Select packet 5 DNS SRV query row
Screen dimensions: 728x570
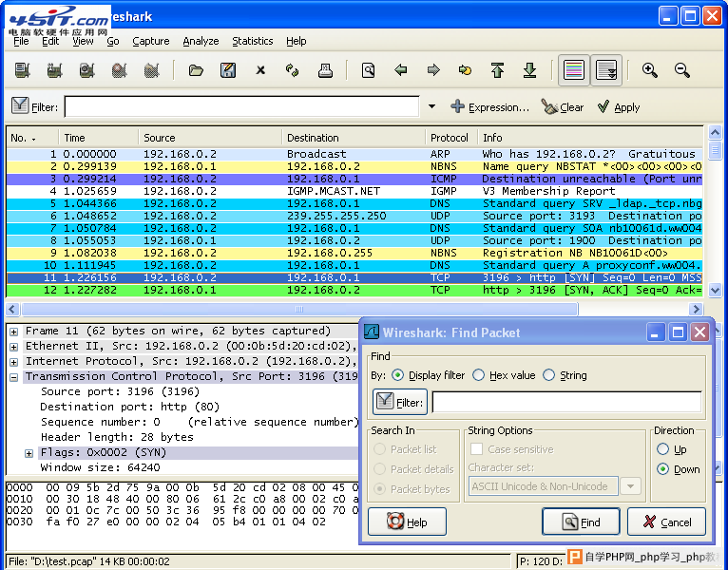(354, 203)
